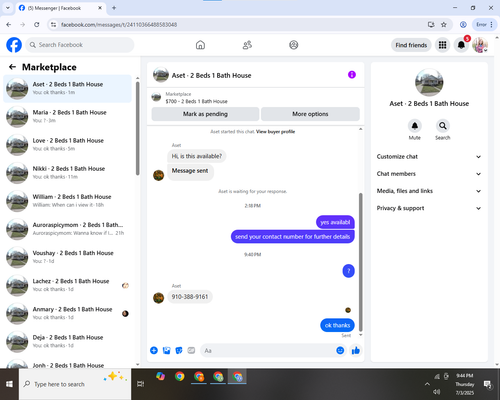Screen dimensions: 500x400
Task: Open Maria's 2 Beds 1 Bath House chat
Action: 68,117
